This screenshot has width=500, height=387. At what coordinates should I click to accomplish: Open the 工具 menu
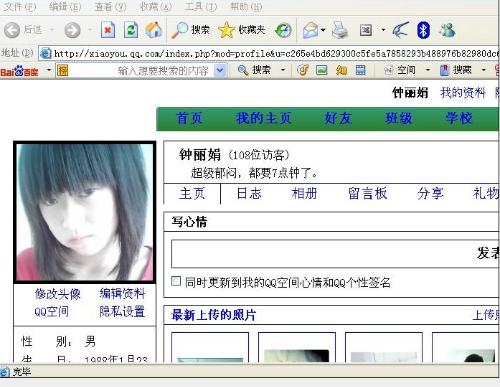(201, 7)
